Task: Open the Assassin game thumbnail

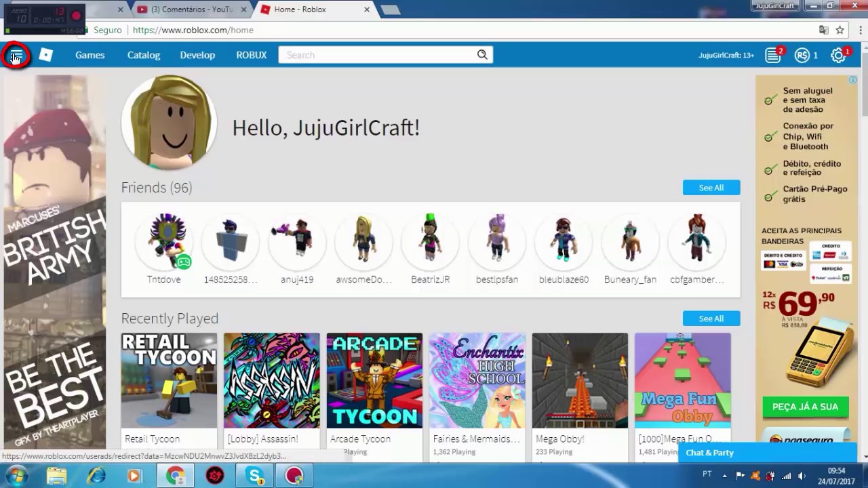Action: [x=272, y=380]
